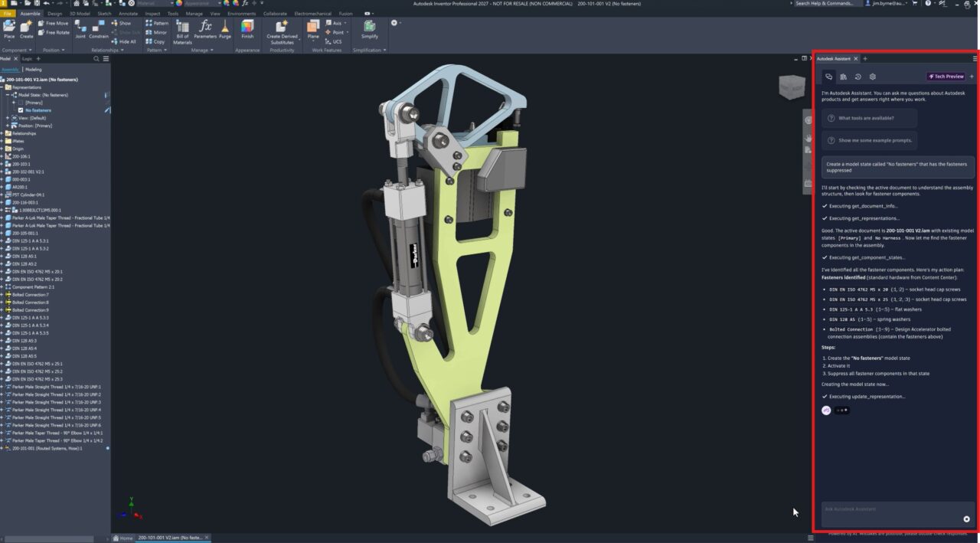Viewport: 980px width, 543px height.
Task: Select the Place component tool
Action: click(x=8, y=28)
